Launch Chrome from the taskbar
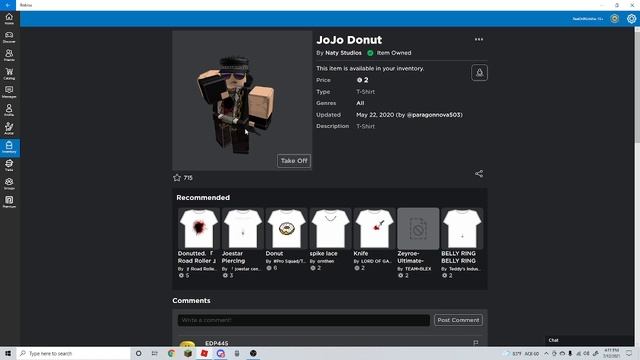 [x=171, y=353]
